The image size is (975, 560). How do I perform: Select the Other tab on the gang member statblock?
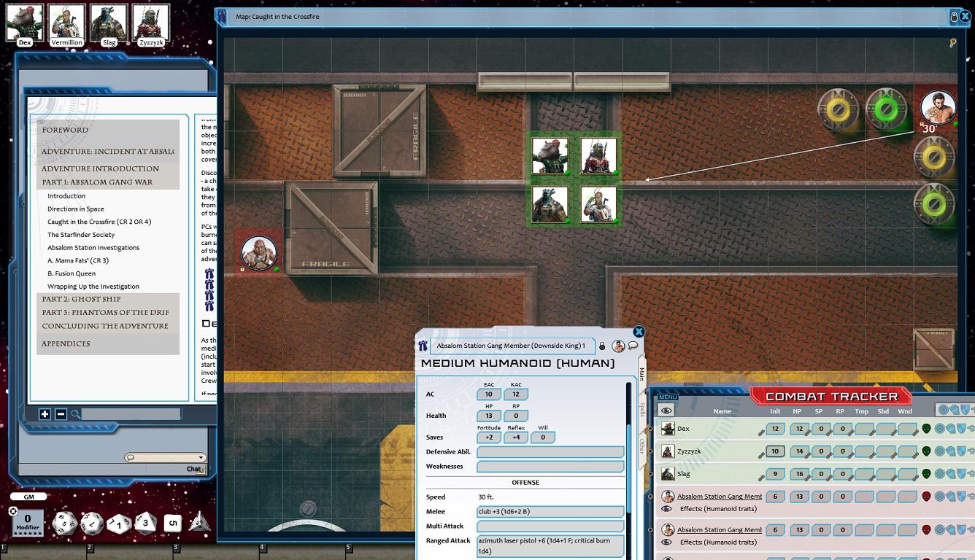[x=640, y=446]
